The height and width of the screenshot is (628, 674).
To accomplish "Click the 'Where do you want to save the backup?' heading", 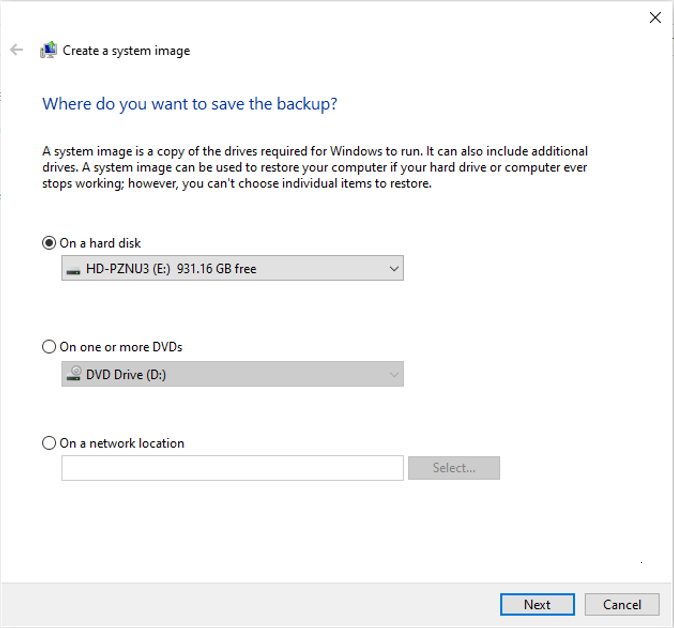I will [189, 104].
